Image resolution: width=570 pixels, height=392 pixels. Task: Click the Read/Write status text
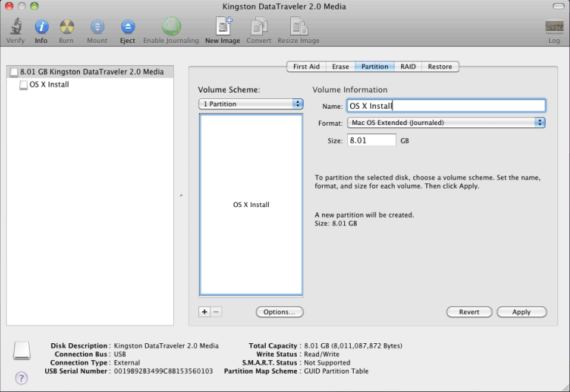(321, 354)
